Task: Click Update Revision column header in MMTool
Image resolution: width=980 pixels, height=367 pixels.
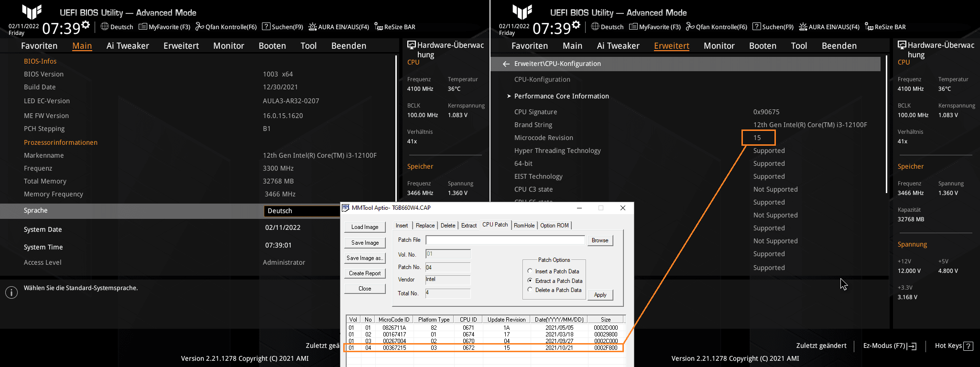Action: [x=506, y=320]
